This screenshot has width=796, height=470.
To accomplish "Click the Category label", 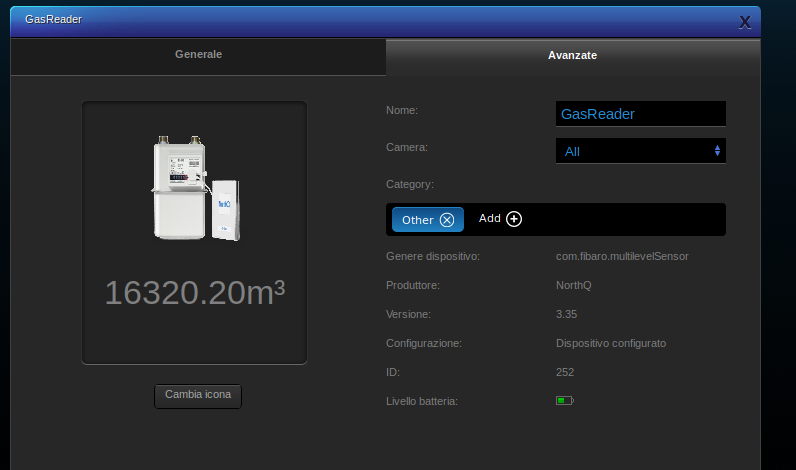I will (x=410, y=184).
